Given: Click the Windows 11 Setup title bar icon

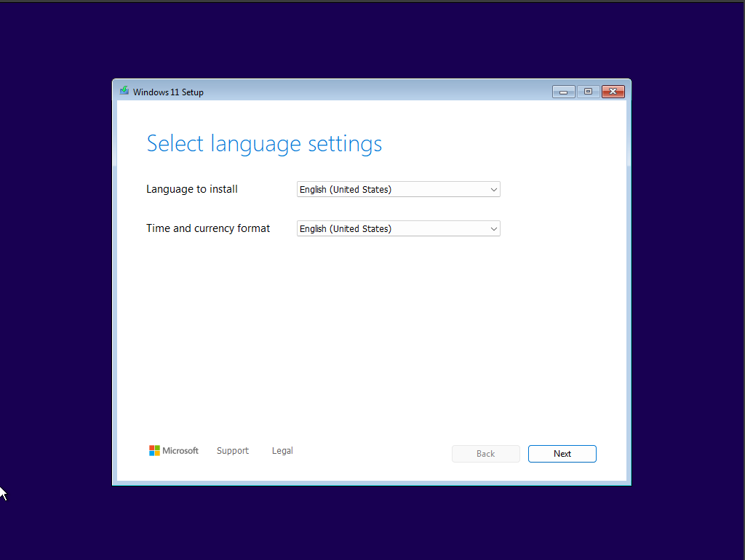Looking at the screenshot, I should 124,90.
